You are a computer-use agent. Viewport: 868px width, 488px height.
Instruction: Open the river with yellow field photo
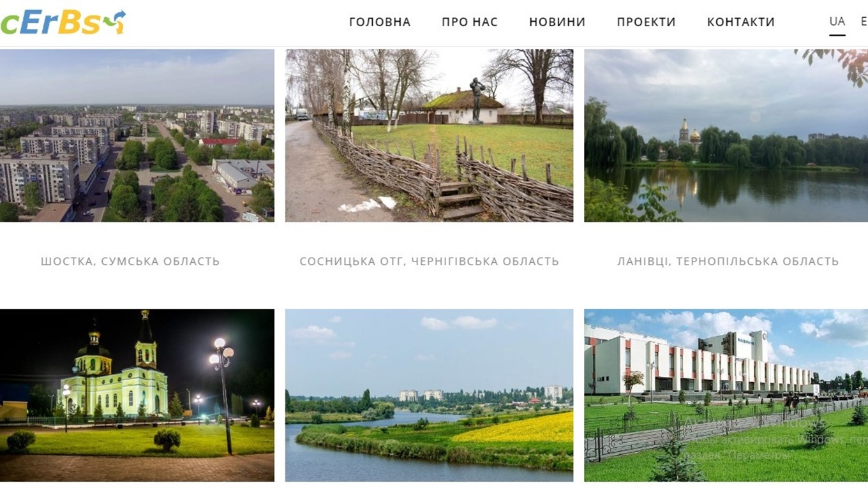(x=429, y=396)
